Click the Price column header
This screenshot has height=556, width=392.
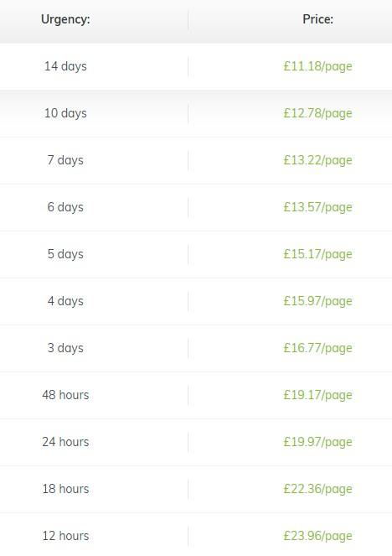(x=317, y=19)
